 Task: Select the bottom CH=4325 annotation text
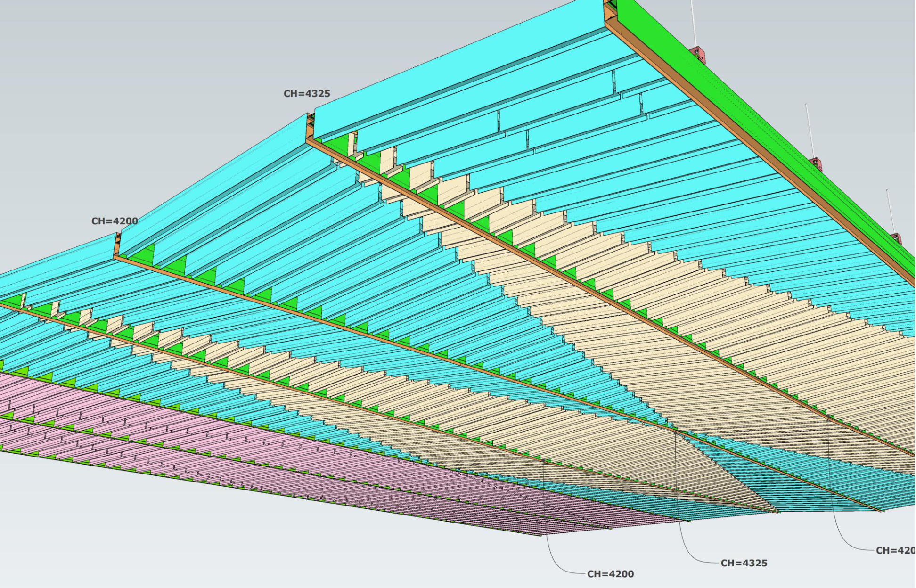tap(744, 563)
